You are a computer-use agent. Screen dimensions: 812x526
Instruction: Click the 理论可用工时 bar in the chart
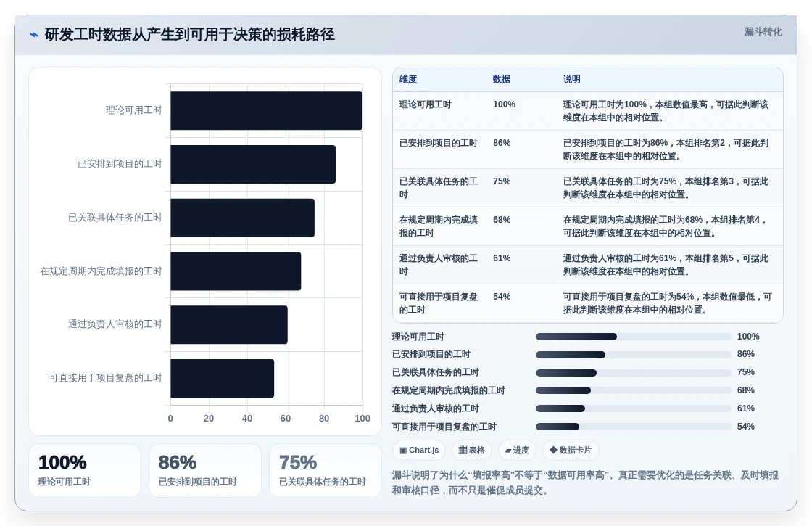pos(266,110)
